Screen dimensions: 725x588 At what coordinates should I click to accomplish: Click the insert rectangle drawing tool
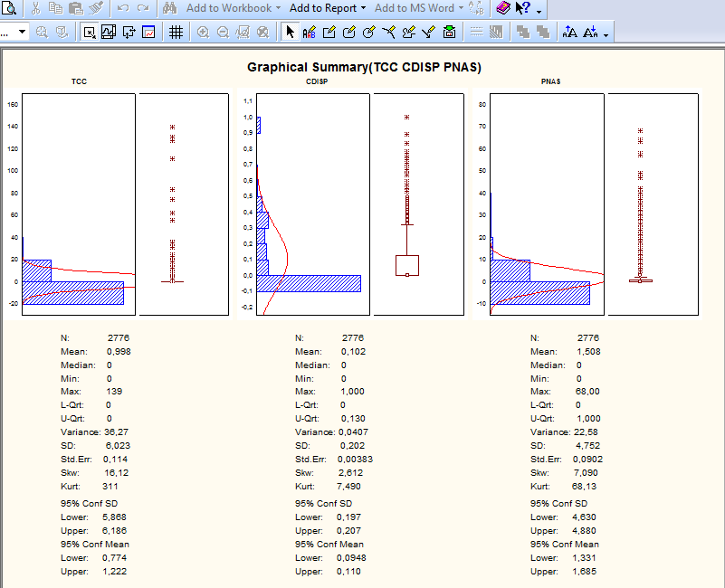[x=329, y=32]
